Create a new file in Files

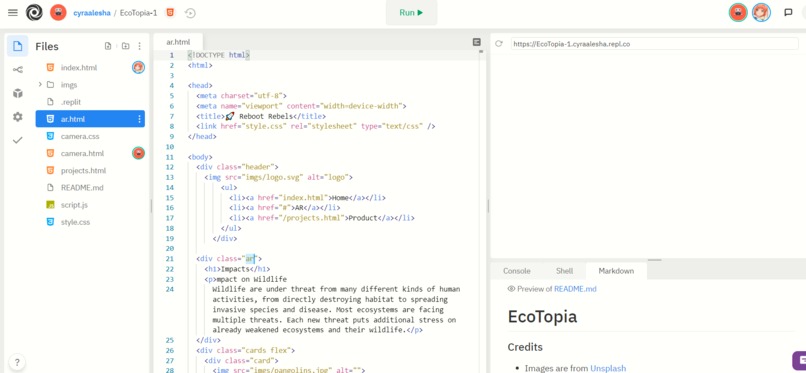[108, 46]
